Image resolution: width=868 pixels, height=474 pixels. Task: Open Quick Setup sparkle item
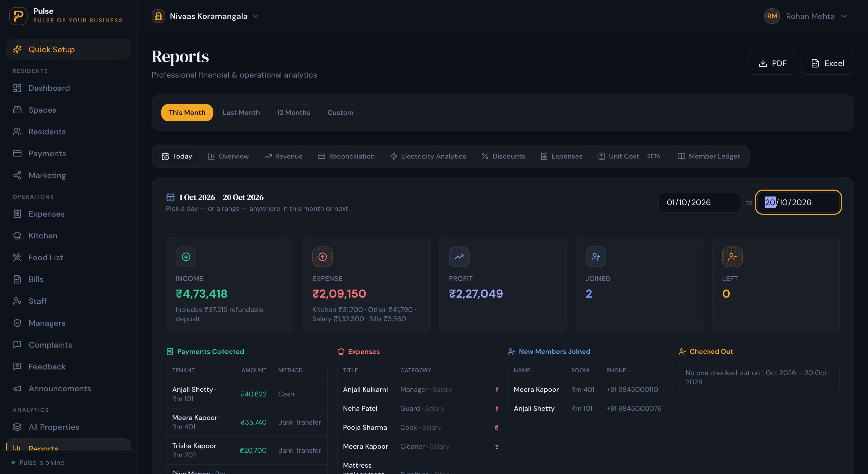(x=68, y=50)
